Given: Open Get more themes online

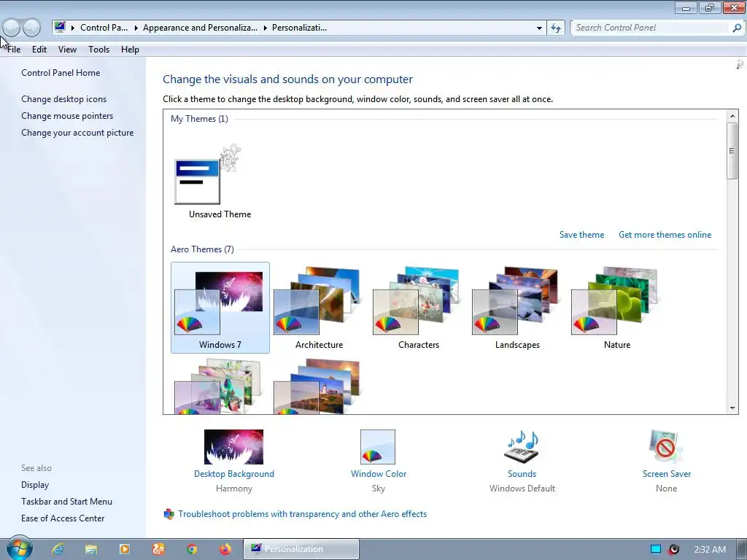Looking at the screenshot, I should [x=665, y=235].
